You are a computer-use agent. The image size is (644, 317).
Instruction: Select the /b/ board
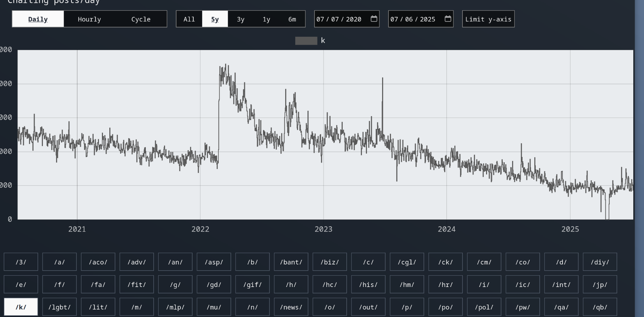pos(252,262)
